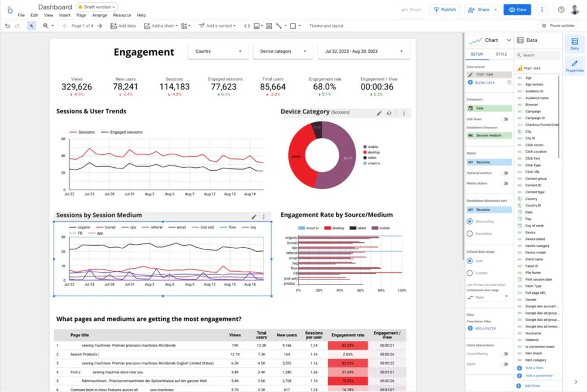Open Device Category chart more options

[404, 113]
